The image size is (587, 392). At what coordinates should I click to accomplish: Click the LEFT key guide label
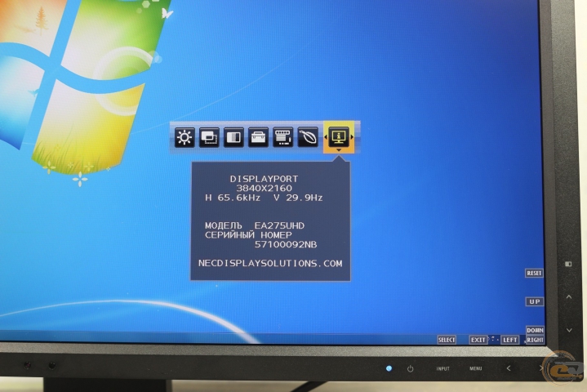pyautogui.click(x=510, y=340)
